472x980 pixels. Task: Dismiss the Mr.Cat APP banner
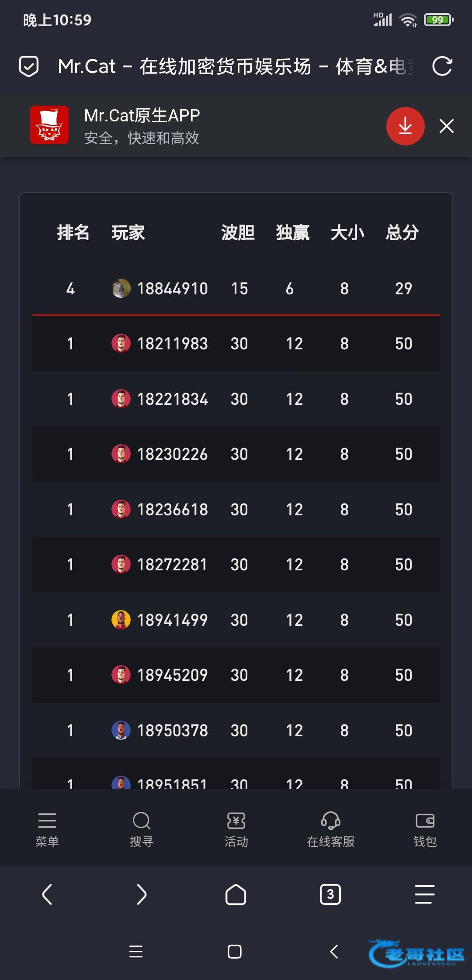tap(446, 126)
